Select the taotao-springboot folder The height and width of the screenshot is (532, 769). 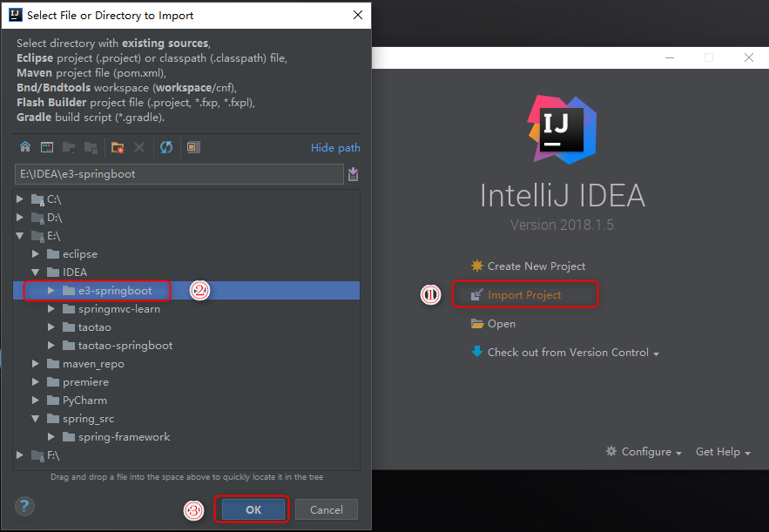(x=125, y=346)
